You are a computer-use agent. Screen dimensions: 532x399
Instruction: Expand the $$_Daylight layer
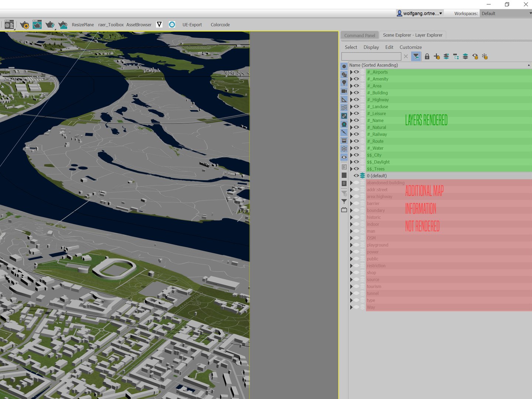tap(352, 162)
